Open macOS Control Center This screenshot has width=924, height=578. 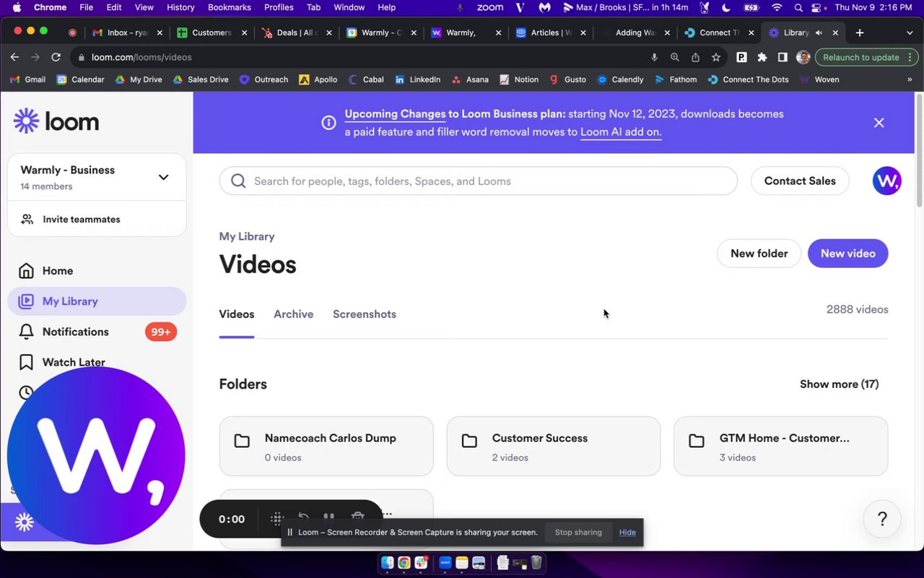point(816,7)
